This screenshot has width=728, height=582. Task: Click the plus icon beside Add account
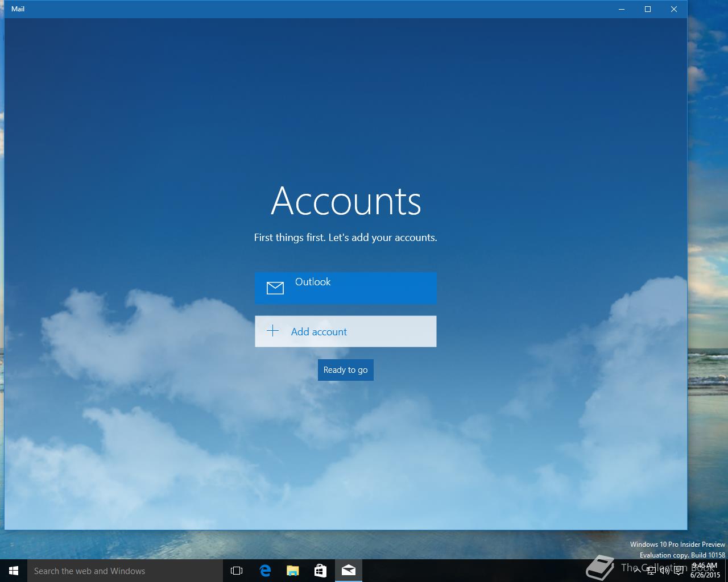pyautogui.click(x=273, y=331)
